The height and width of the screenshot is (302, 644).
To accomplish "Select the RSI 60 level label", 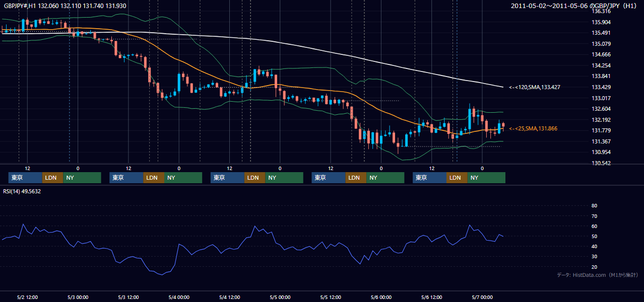I will [594, 226].
